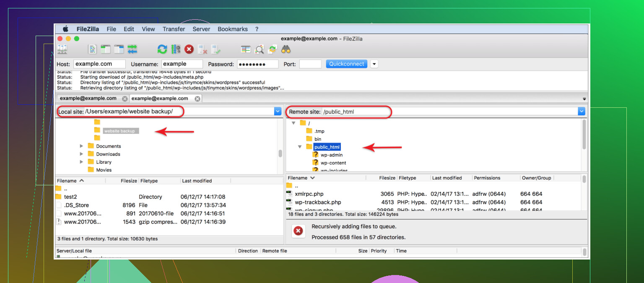Open the File menu

tap(112, 29)
